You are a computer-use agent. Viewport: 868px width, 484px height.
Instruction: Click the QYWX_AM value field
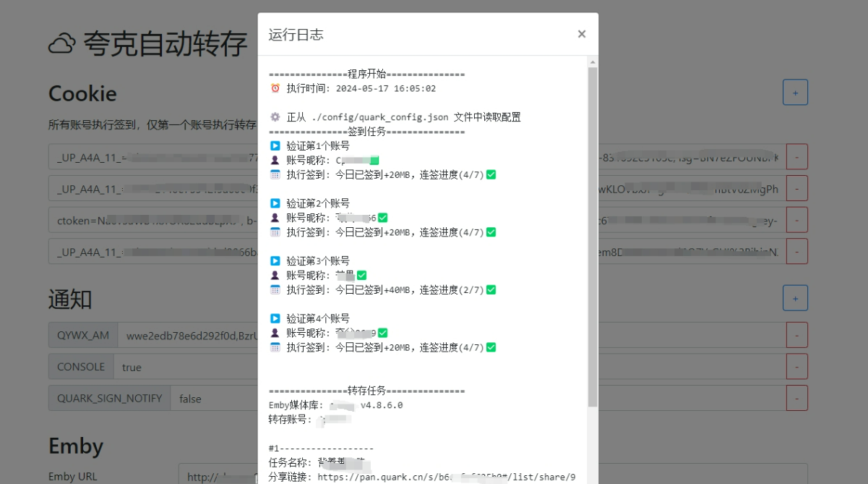(x=181, y=335)
